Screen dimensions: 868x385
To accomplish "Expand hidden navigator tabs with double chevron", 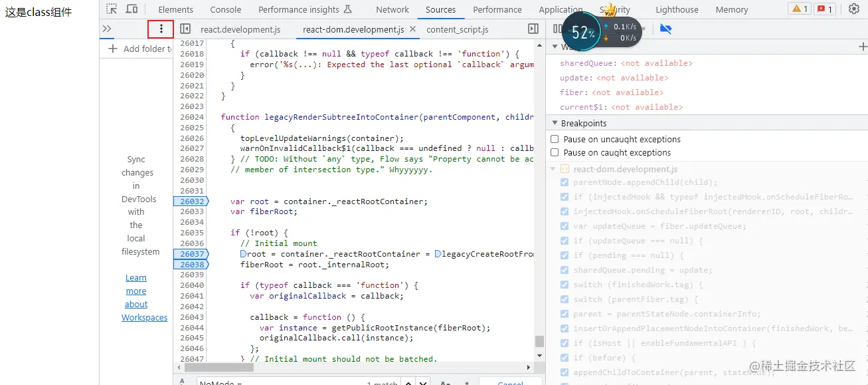I will [107, 29].
